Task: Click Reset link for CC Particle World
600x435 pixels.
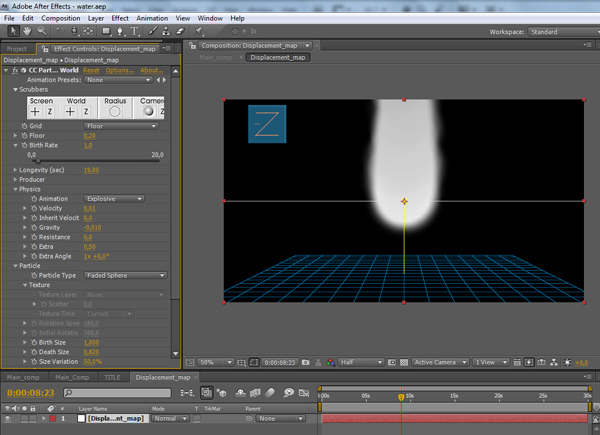Action: (x=91, y=70)
